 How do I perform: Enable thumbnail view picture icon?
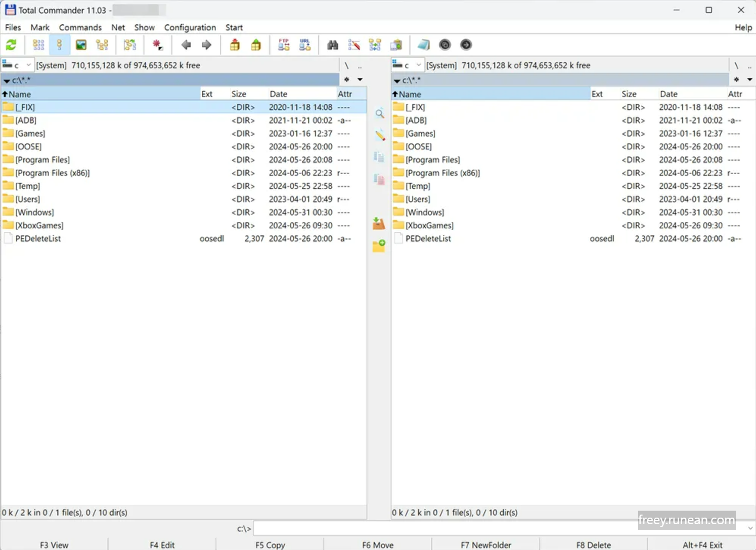(x=81, y=45)
